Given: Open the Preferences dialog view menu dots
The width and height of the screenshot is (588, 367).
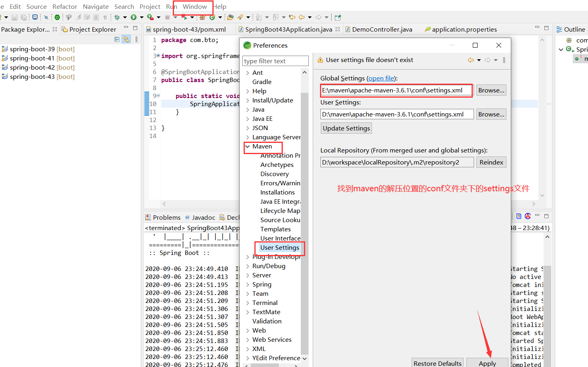Looking at the screenshot, I should point(504,60).
